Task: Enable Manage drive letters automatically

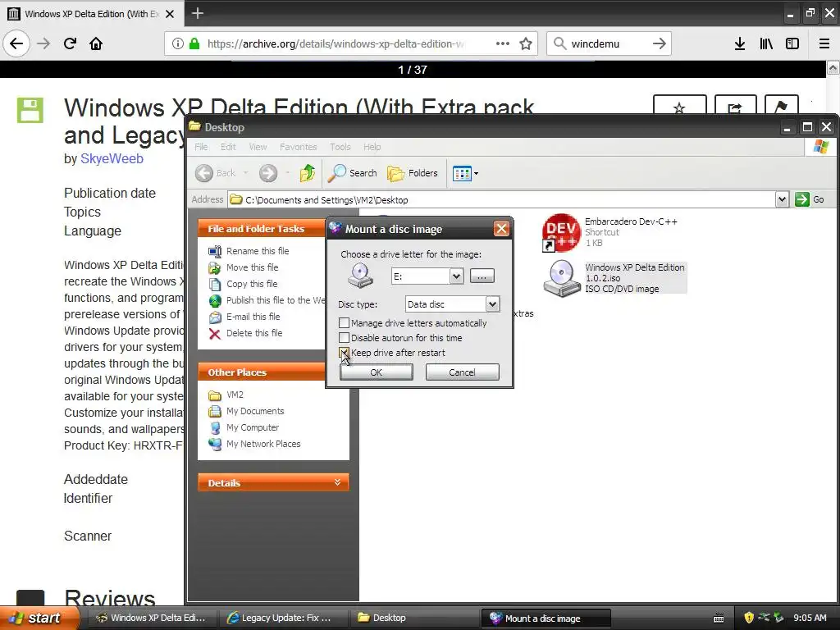Action: coord(344,323)
